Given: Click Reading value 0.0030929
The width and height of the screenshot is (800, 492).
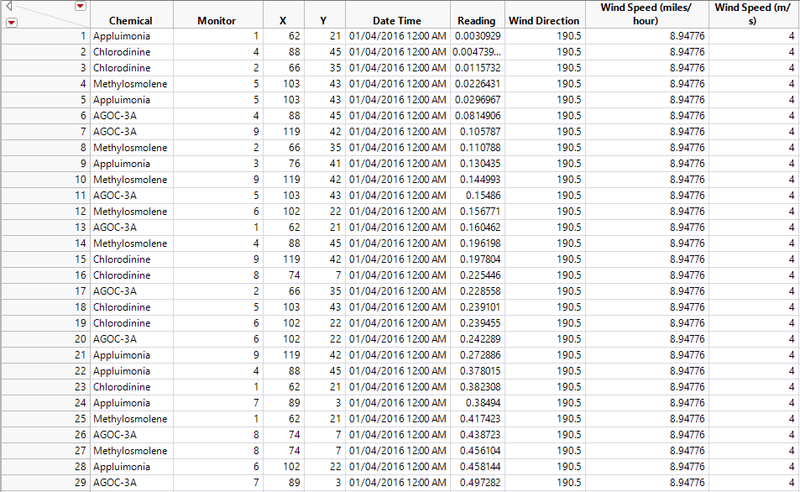Looking at the screenshot, I should point(478,36).
